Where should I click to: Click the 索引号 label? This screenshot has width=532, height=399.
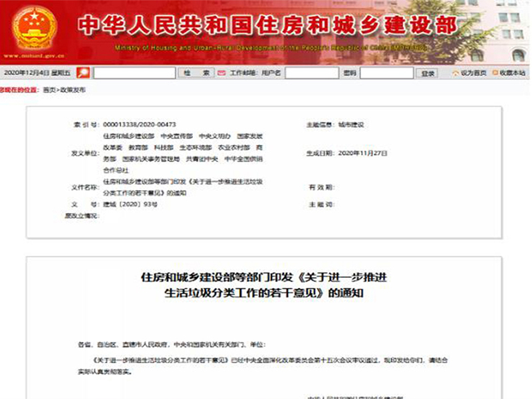[x=86, y=124]
